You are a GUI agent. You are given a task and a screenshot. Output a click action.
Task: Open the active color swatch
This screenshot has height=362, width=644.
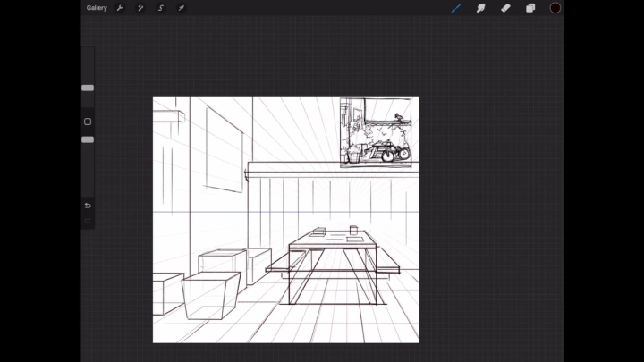(x=555, y=8)
